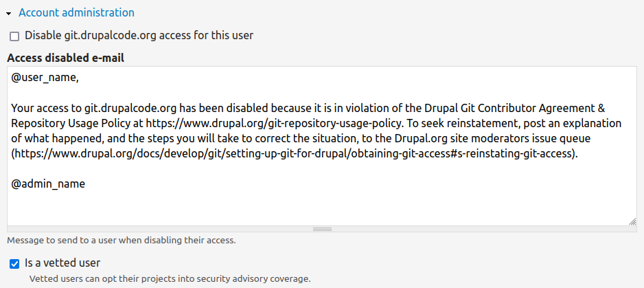The height and width of the screenshot is (288, 644).
Task: Click "Message to send to a user" help text
Action: [x=121, y=241]
